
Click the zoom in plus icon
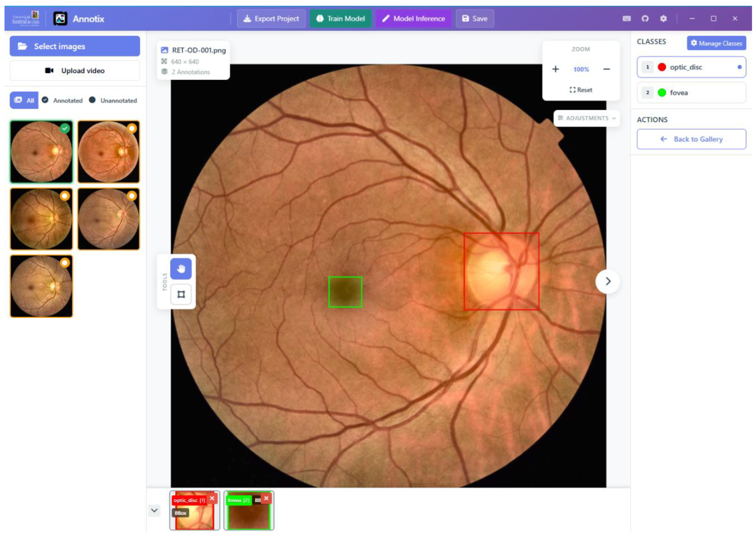tap(555, 69)
